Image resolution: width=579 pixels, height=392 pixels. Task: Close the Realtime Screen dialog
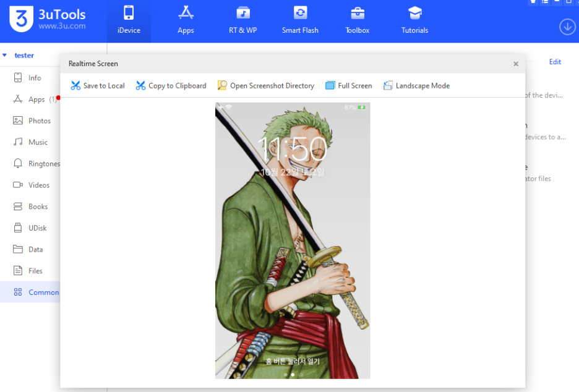(516, 64)
